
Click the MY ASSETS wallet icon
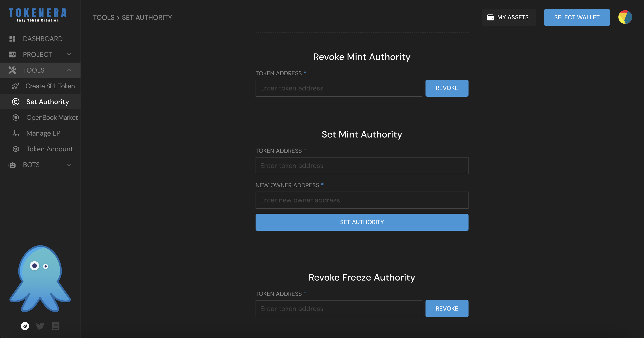click(x=490, y=17)
